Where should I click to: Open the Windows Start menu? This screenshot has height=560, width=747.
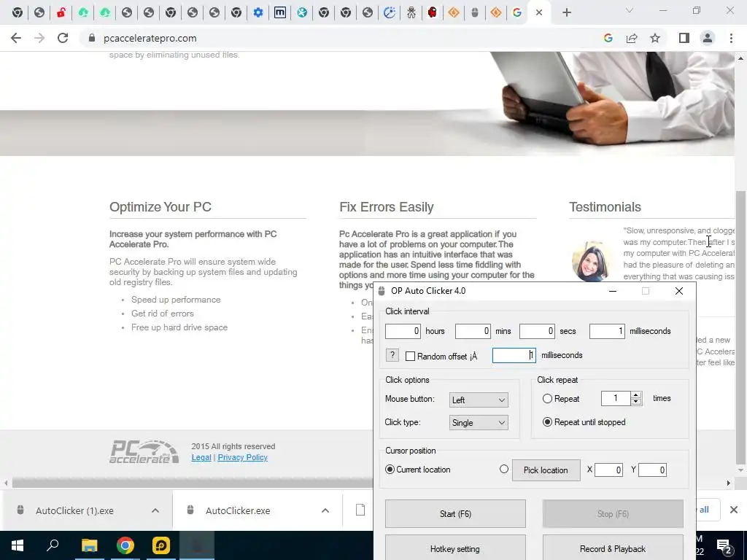(18, 545)
